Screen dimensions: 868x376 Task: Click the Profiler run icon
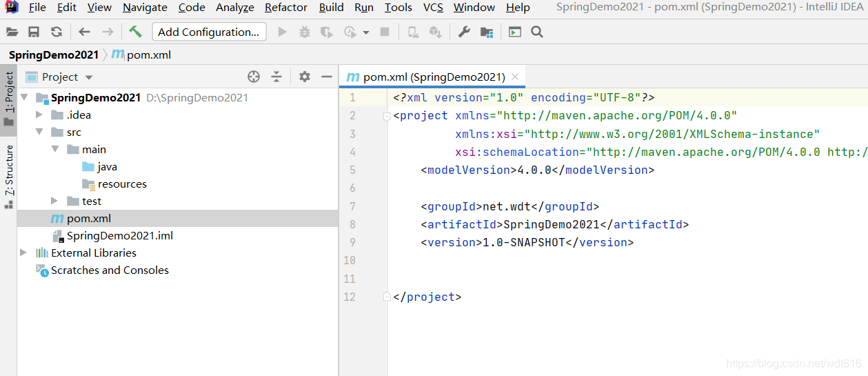click(350, 32)
